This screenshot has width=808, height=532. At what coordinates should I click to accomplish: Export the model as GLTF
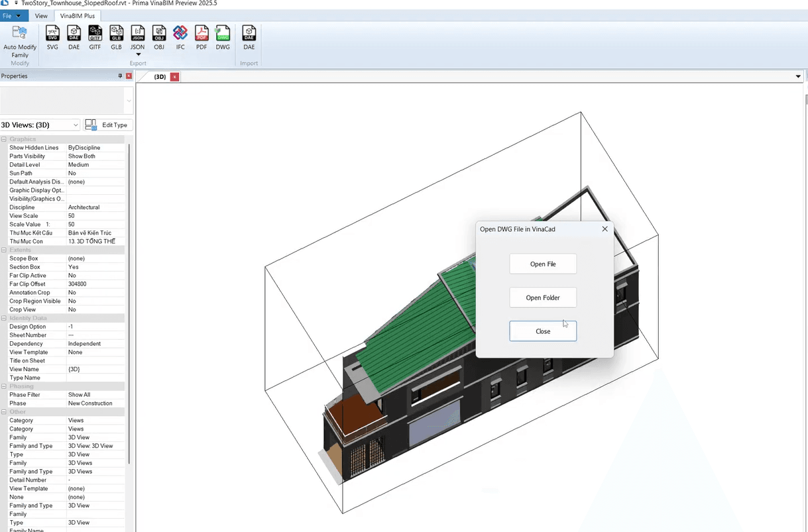click(95, 37)
